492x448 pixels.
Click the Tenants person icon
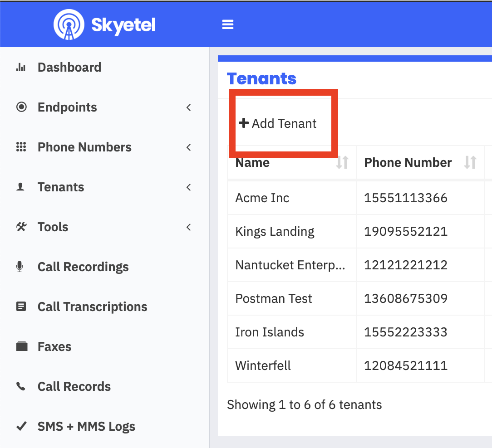(x=20, y=187)
